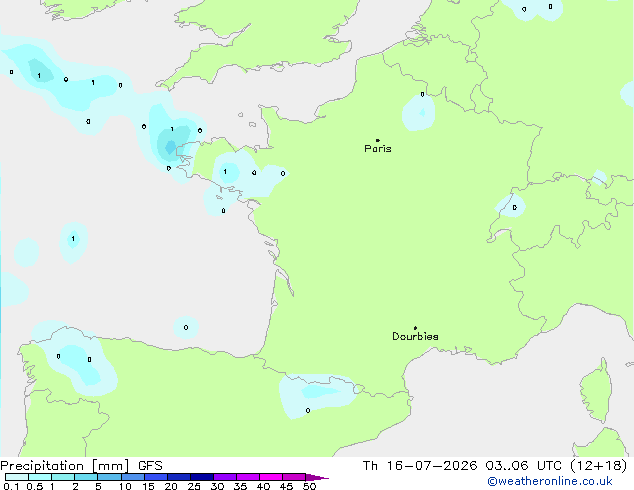The height and width of the screenshot is (490, 634).
Task: Select the legend swatch between 2 and 5
Action: click(x=86, y=477)
